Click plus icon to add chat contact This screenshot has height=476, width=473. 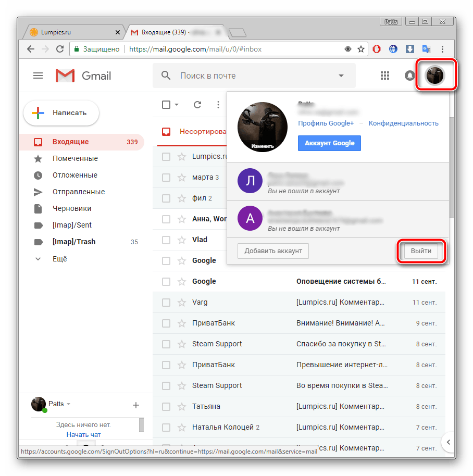pos(136,405)
